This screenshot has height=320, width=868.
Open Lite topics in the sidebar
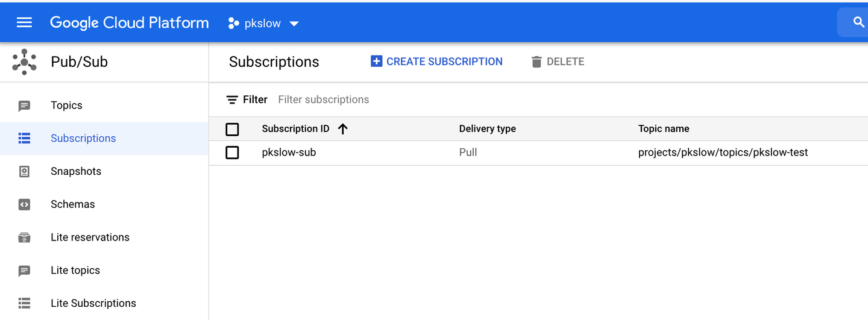tap(75, 270)
